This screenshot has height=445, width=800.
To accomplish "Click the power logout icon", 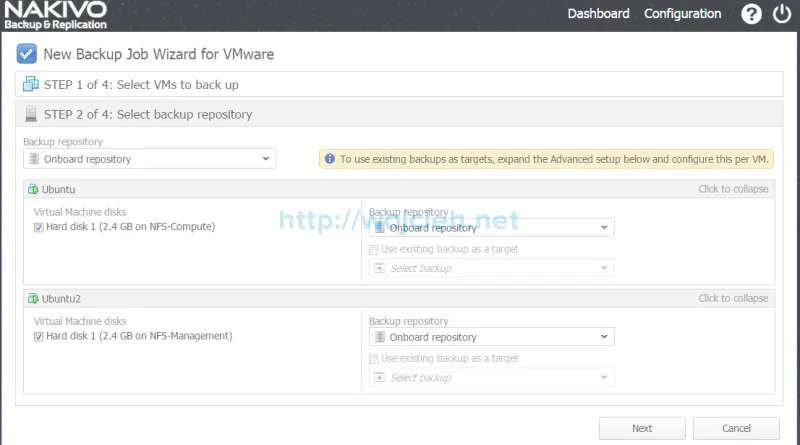I will pyautogui.click(x=782, y=14).
